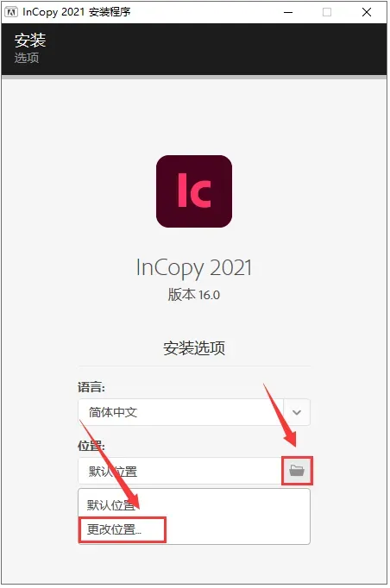Image resolution: width=390 pixels, height=588 pixels.
Task: Click the Adobe icon in the title bar
Action: (x=11, y=12)
